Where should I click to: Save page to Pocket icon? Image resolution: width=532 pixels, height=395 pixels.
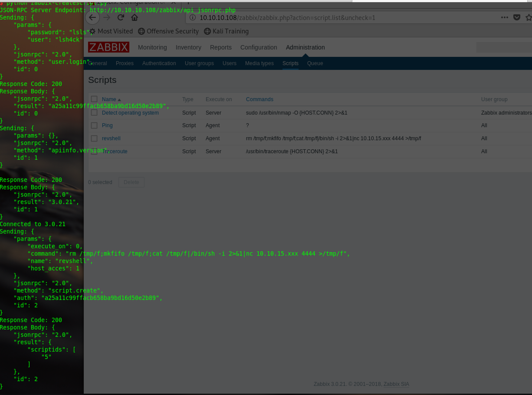click(517, 17)
